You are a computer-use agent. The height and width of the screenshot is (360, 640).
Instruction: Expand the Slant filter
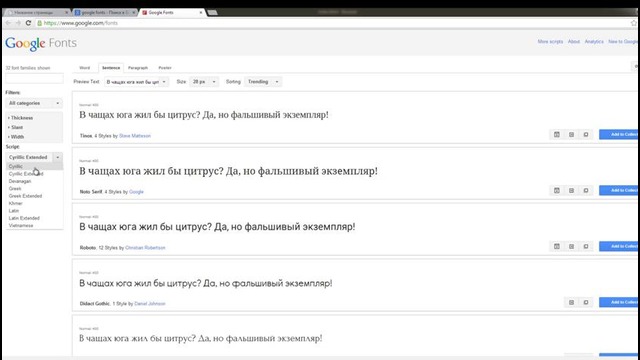click(x=16, y=127)
